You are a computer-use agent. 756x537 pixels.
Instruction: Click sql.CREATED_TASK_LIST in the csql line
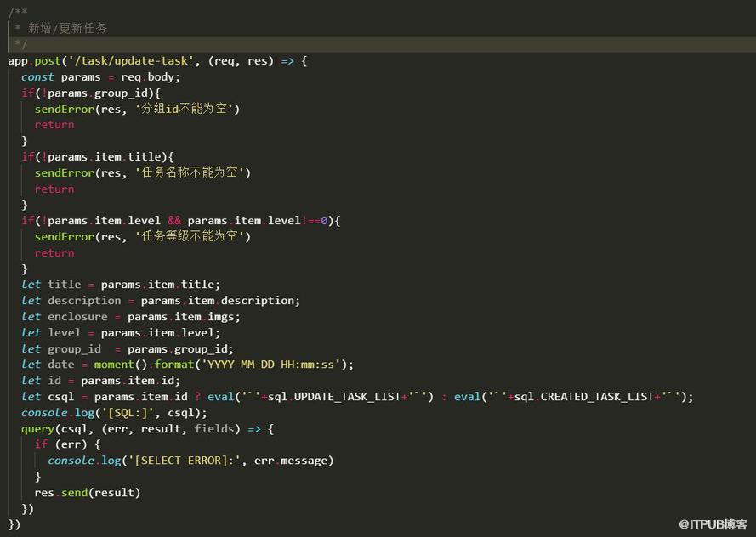(x=584, y=397)
